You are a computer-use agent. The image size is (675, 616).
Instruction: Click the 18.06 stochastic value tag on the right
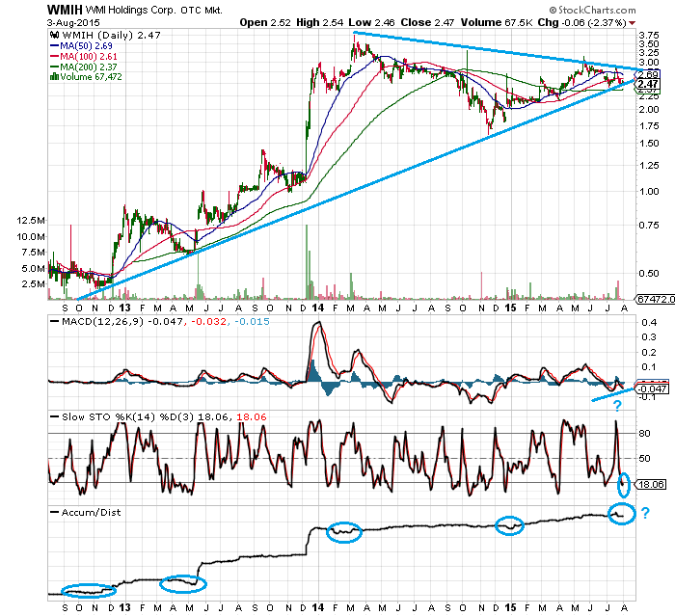pos(651,485)
